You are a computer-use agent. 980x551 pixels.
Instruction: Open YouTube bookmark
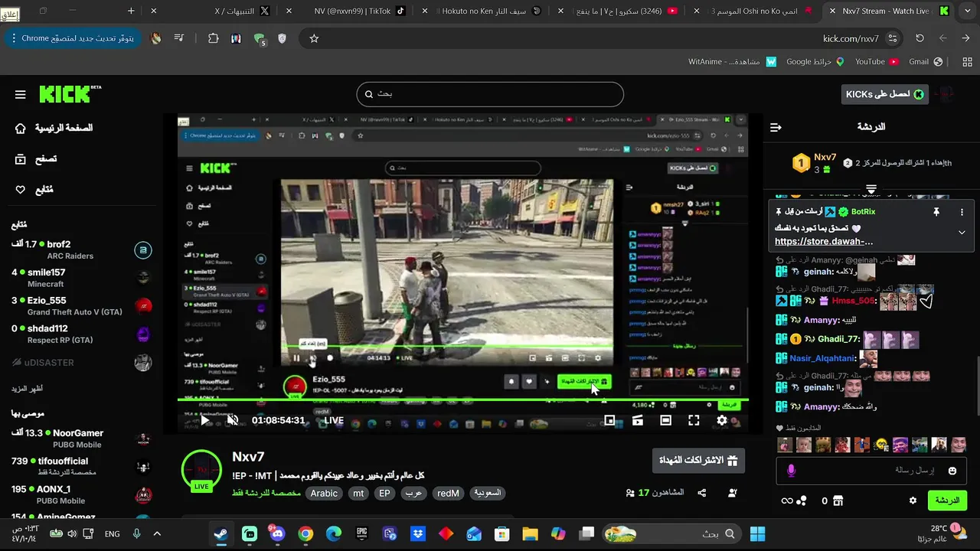point(876,62)
